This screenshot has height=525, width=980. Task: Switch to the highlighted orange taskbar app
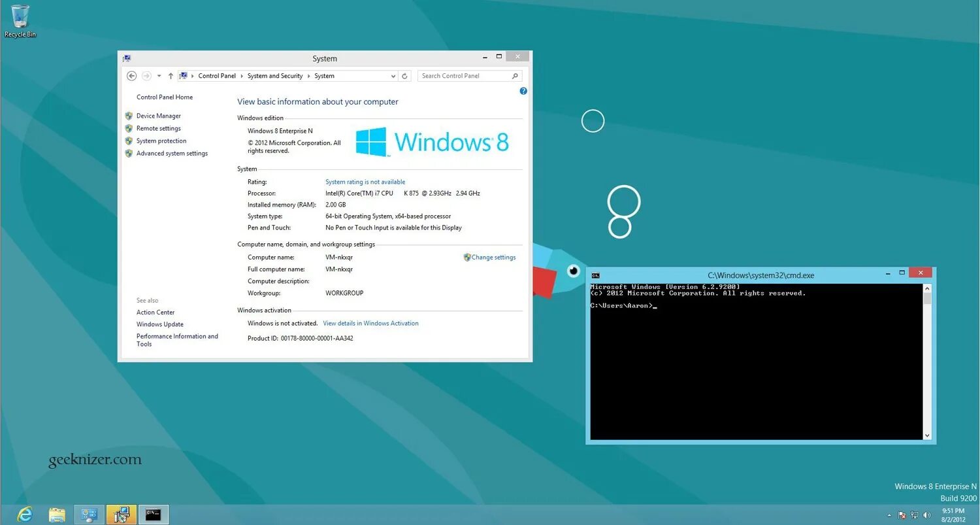click(122, 515)
